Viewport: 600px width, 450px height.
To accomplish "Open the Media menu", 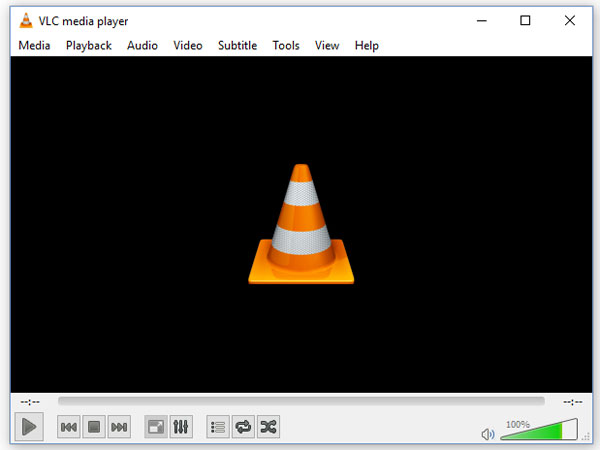I will [x=34, y=45].
